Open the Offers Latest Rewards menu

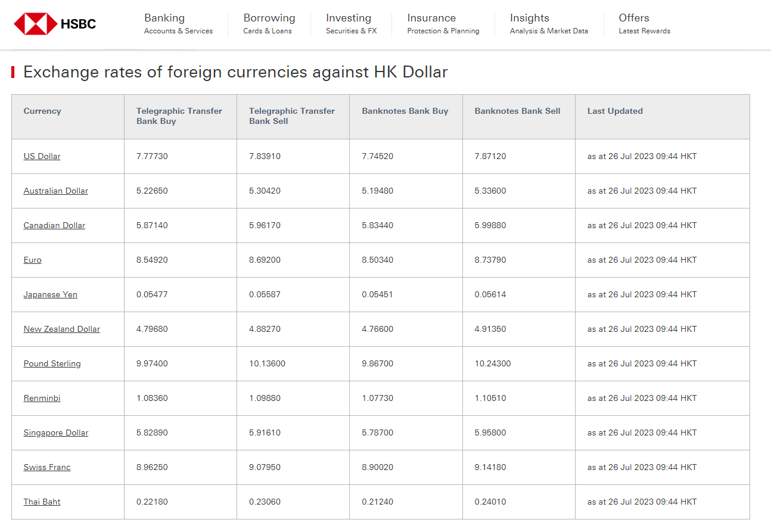point(644,24)
